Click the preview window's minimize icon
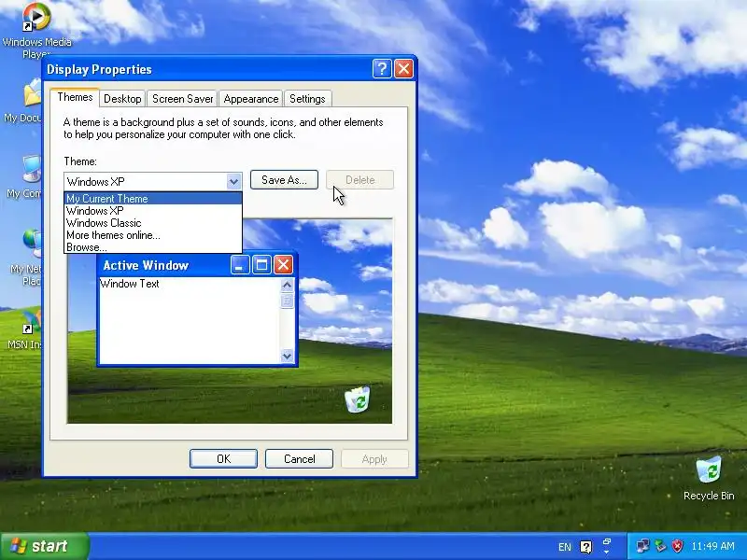The image size is (747, 560). coord(240,265)
